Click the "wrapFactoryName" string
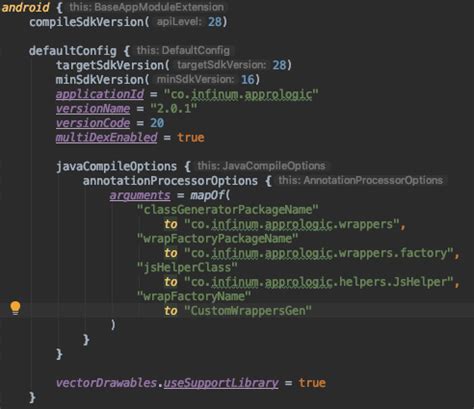The height and width of the screenshot is (409, 474). (194, 296)
